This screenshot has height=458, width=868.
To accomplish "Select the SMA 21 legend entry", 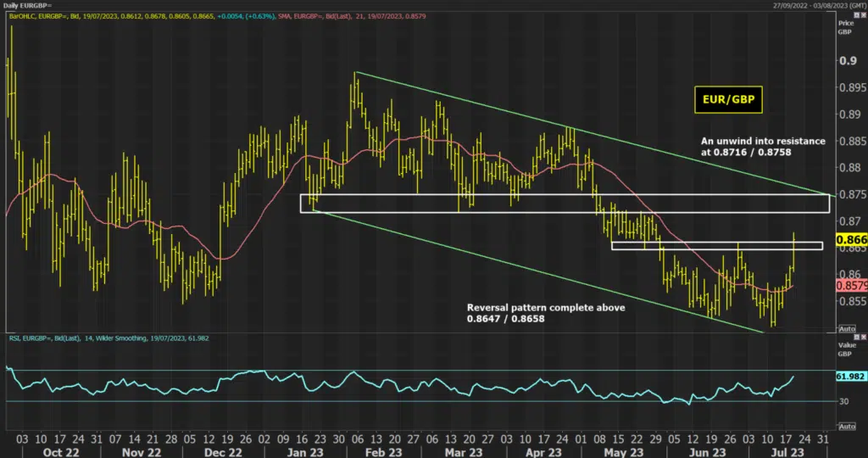I will [352, 17].
